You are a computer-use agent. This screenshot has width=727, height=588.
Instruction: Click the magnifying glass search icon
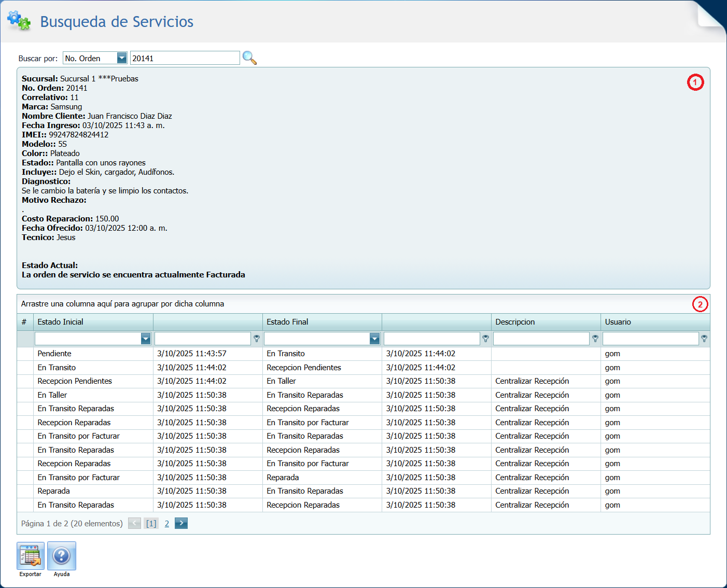coord(249,58)
